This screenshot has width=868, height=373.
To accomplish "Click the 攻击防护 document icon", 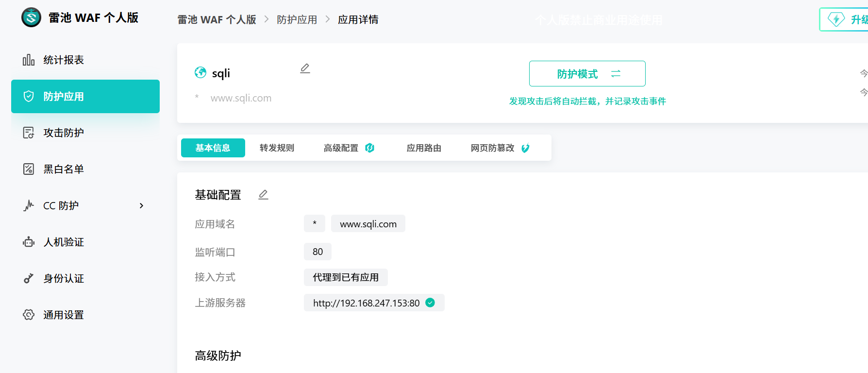I will click(29, 133).
